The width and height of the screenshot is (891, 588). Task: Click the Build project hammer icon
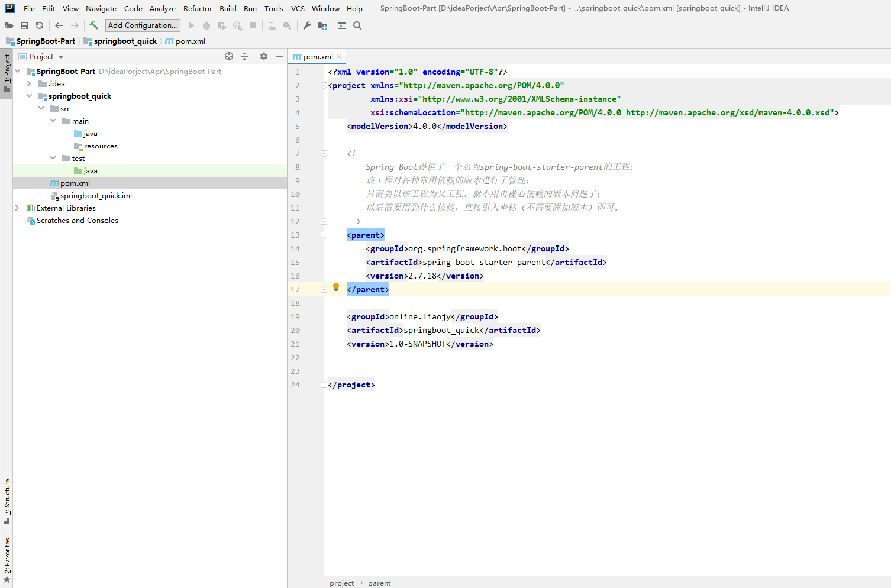pos(93,25)
